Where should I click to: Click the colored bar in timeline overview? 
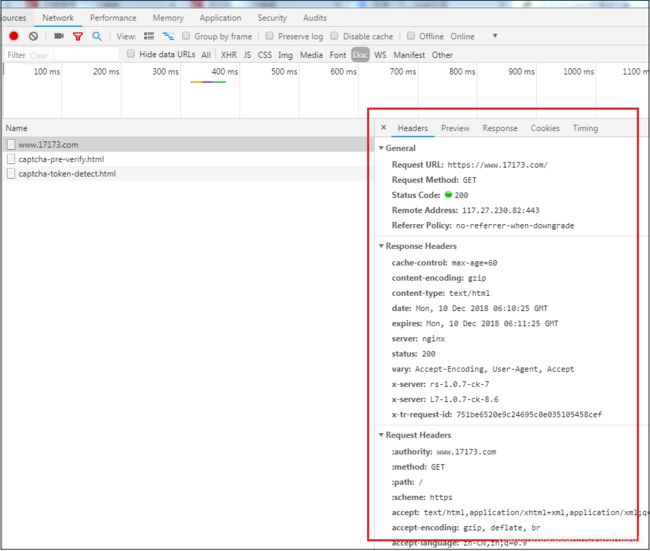click(208, 82)
